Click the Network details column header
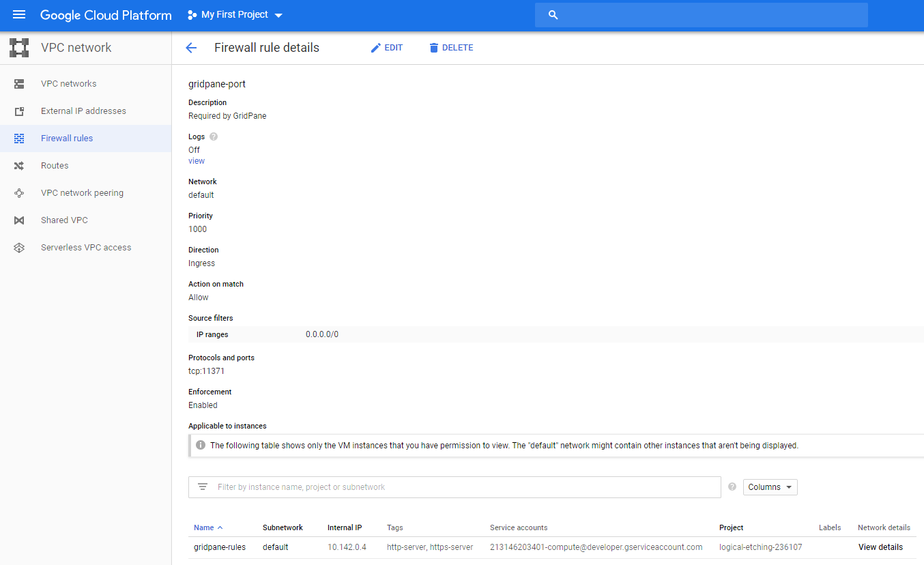The height and width of the screenshot is (565, 924). tap(884, 527)
